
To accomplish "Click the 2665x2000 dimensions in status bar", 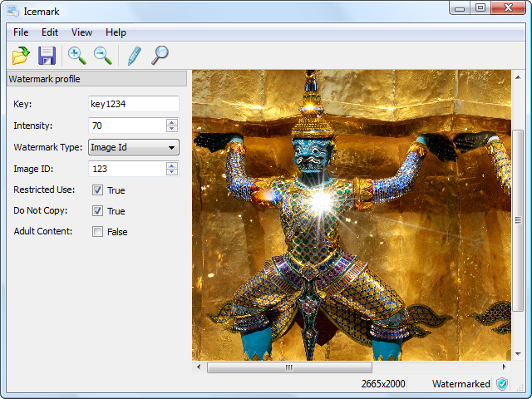I will pos(383,384).
